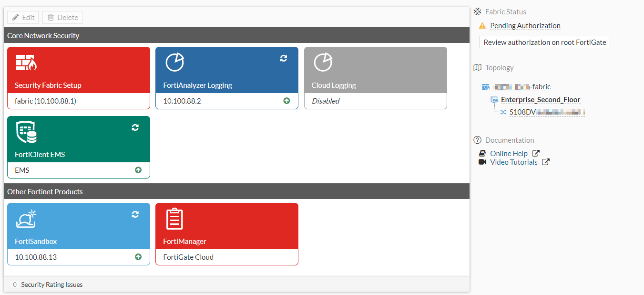Click the shield database icon on FortiClient EMS
Image resolution: width=644 pixels, height=295 pixels.
pyautogui.click(x=26, y=132)
